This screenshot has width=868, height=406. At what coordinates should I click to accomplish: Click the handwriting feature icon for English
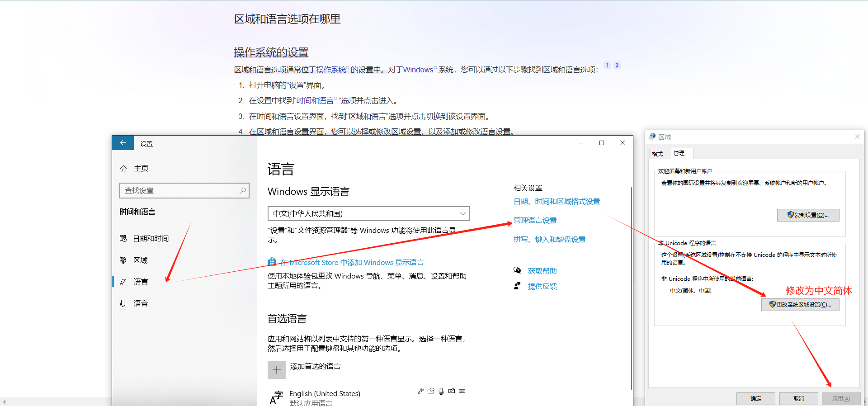[x=452, y=391]
